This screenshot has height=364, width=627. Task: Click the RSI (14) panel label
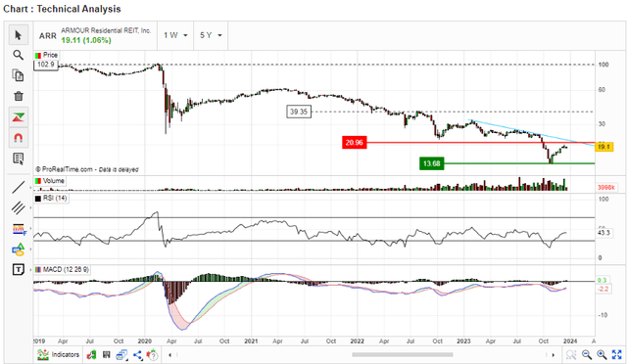(51, 199)
